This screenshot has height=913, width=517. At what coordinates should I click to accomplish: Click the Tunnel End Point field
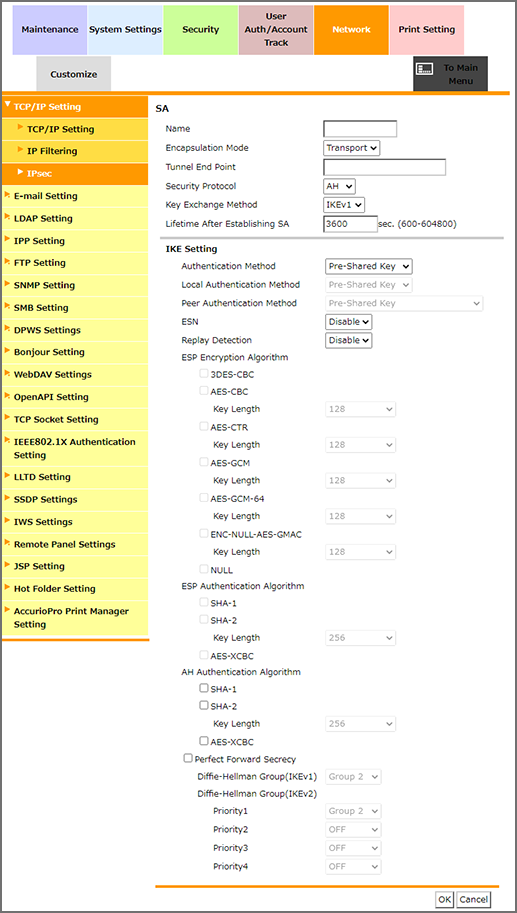point(384,167)
